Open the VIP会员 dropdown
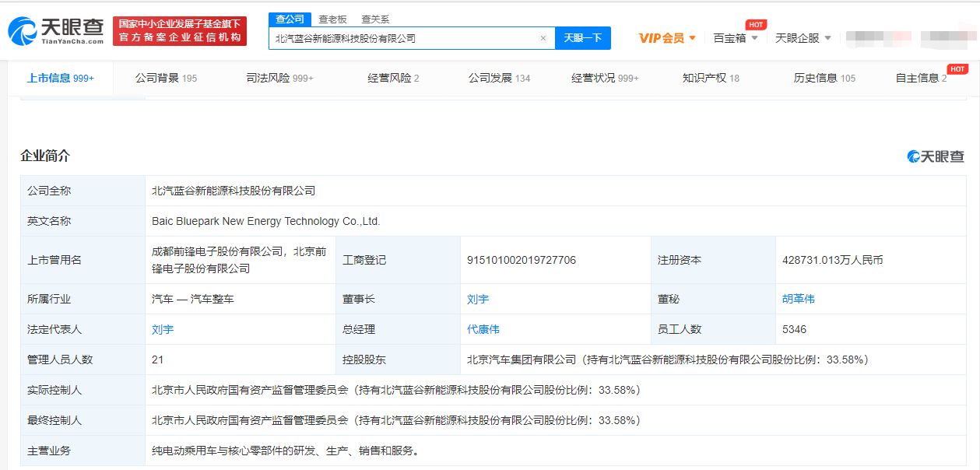The width and height of the screenshot is (980, 470). point(667,38)
